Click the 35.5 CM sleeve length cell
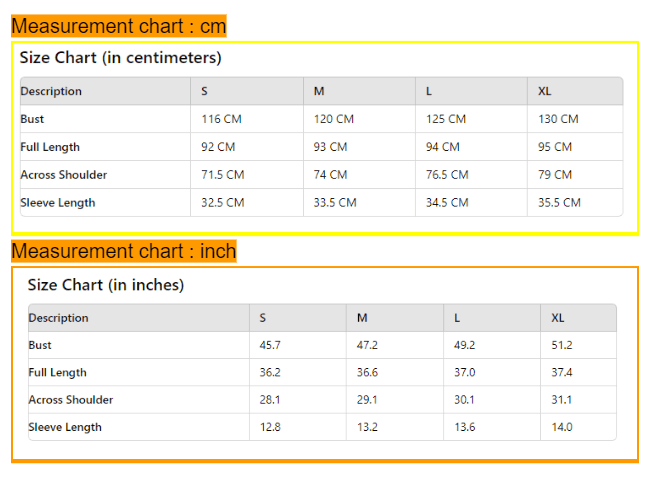664x484 pixels. click(x=559, y=202)
